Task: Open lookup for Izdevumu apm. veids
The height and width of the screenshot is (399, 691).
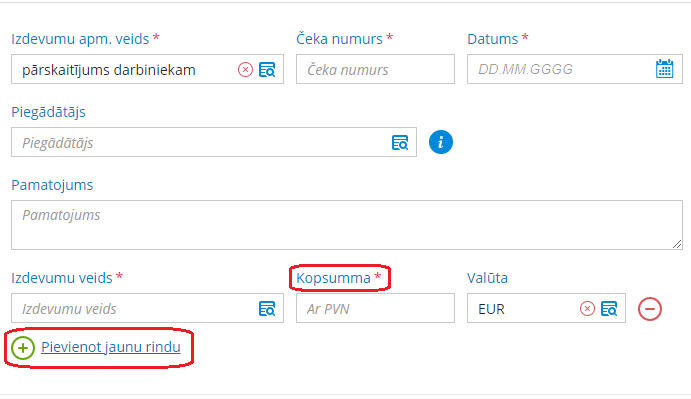Action: (267, 70)
